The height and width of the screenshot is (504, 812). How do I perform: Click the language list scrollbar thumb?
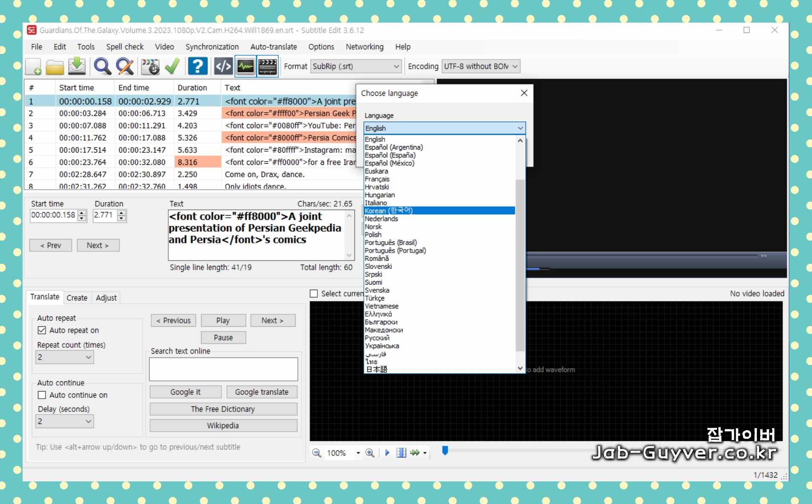pyautogui.click(x=520, y=265)
